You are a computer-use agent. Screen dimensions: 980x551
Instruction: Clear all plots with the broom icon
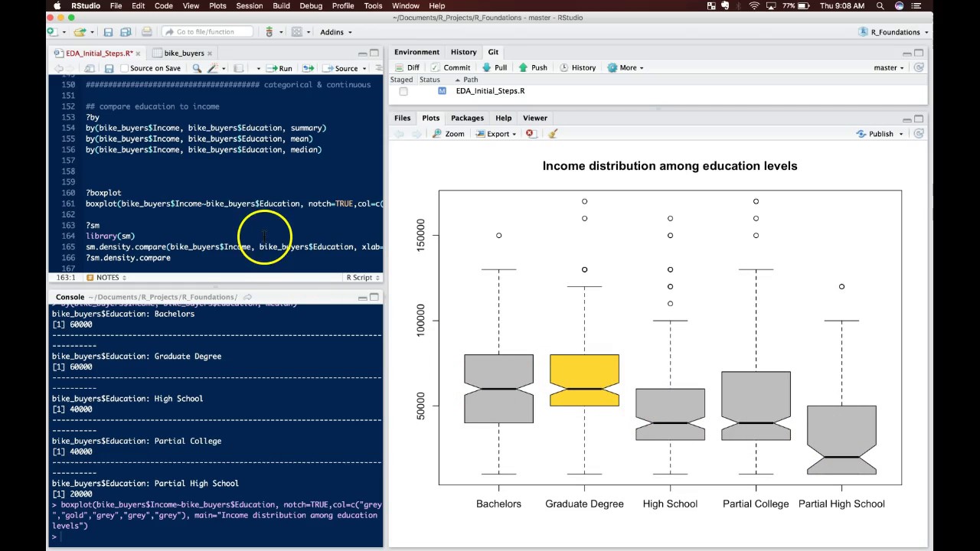553,133
